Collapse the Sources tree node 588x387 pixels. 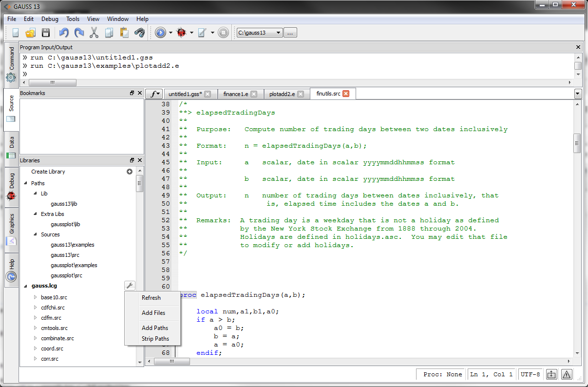pos(36,234)
